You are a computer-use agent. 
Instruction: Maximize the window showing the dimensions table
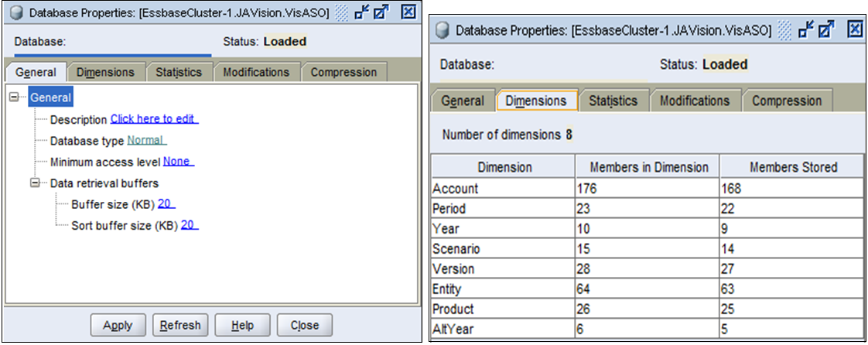click(825, 30)
